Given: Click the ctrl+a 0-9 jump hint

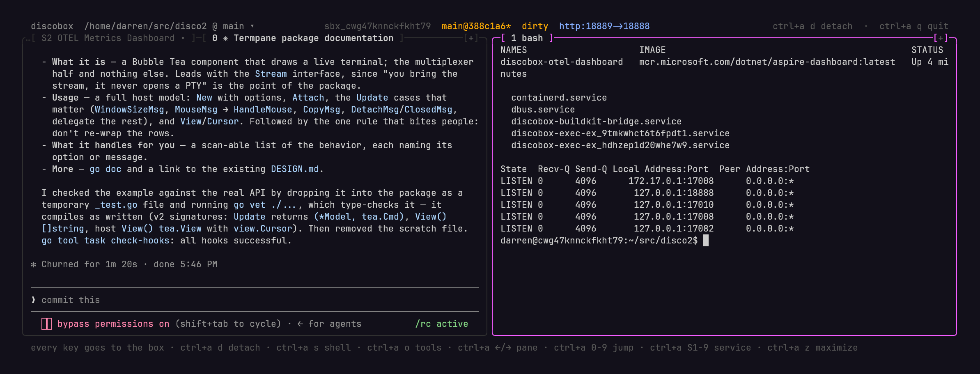Looking at the screenshot, I should (x=594, y=348).
